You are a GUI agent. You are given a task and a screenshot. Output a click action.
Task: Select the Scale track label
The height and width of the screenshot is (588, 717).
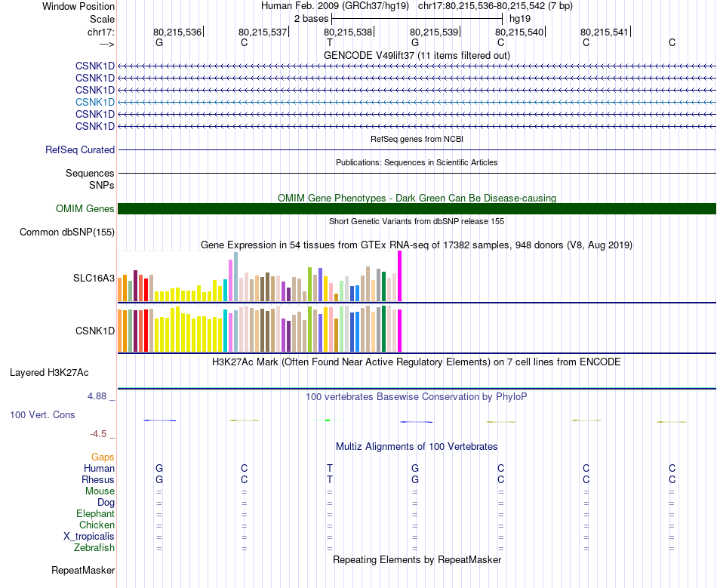click(x=102, y=19)
